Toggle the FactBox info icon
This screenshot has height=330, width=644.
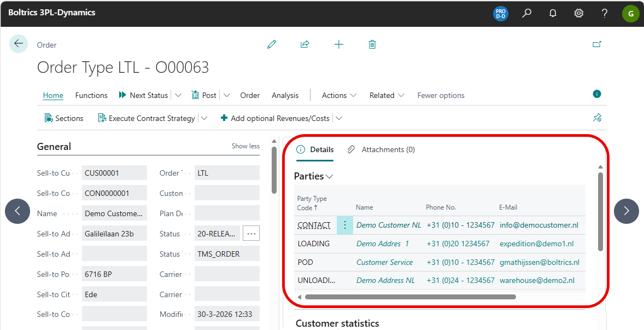point(597,94)
